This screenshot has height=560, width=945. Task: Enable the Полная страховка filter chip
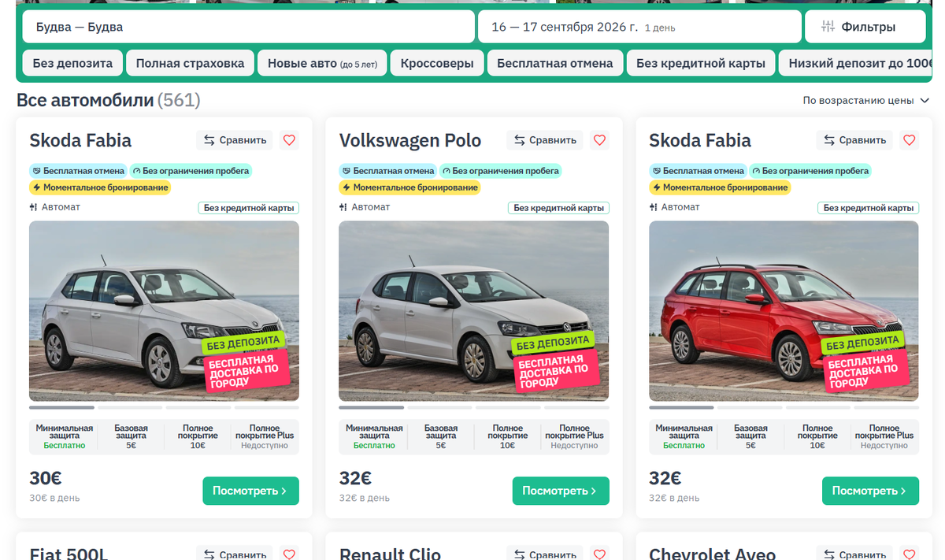point(190,63)
